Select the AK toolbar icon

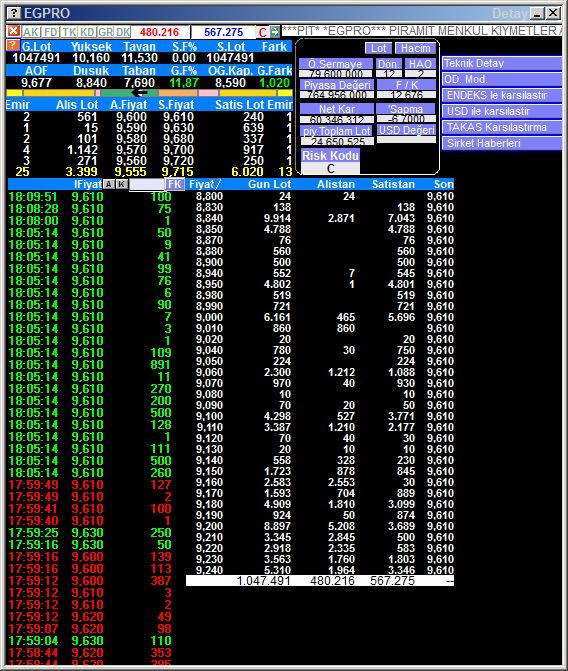pyautogui.click(x=31, y=32)
